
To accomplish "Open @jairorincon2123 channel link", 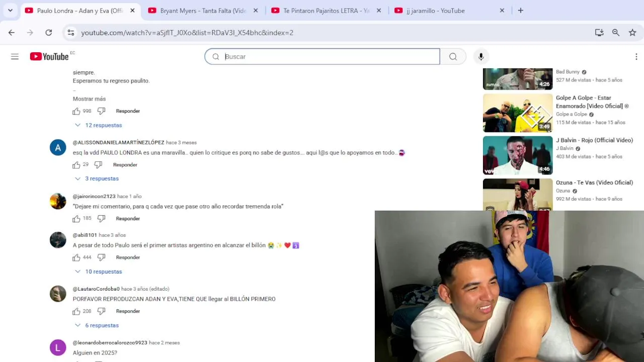I will click(x=94, y=197).
